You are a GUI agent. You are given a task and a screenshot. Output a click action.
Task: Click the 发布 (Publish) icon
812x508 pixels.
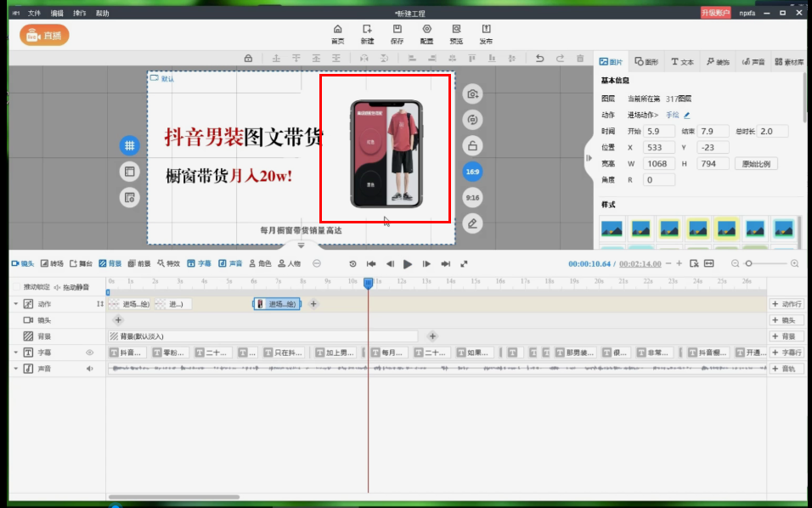tap(486, 34)
